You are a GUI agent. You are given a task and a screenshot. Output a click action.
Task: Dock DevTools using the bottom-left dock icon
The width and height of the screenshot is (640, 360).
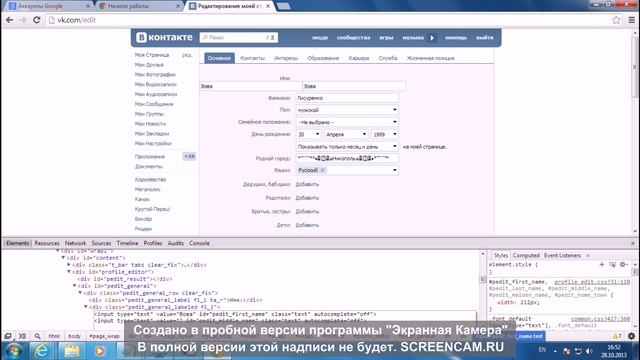[x=8, y=336]
